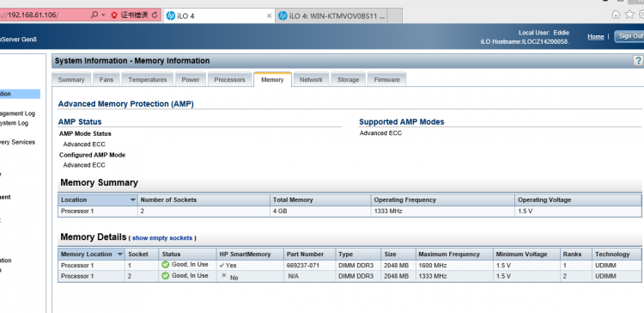Select the Memory tab
This screenshot has width=644, height=313.
[272, 80]
